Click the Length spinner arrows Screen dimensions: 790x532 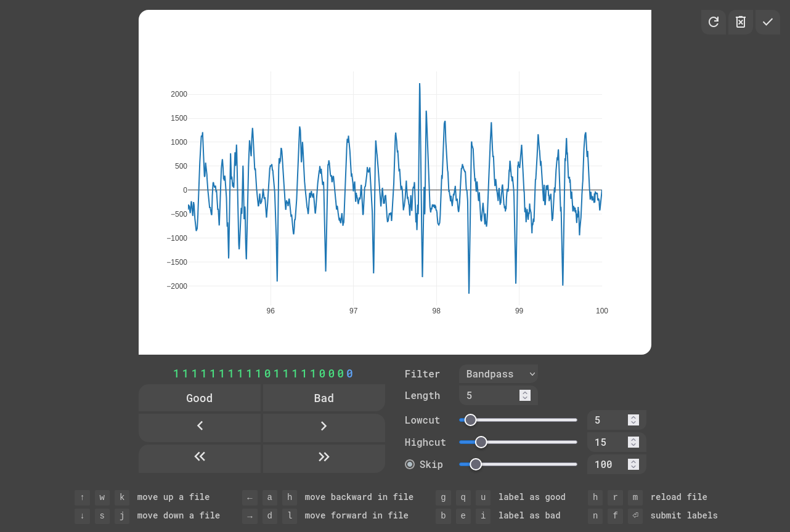(525, 395)
